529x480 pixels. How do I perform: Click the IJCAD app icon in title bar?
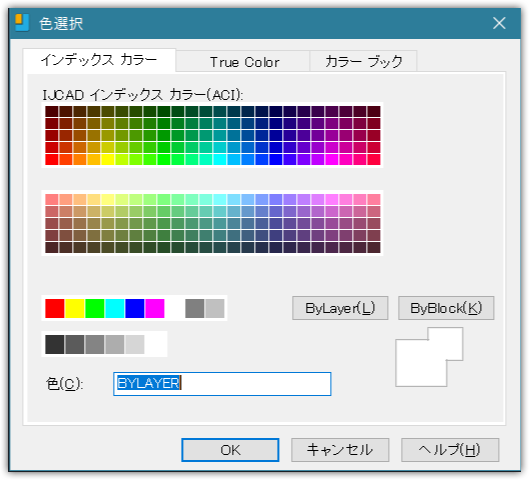point(22,23)
